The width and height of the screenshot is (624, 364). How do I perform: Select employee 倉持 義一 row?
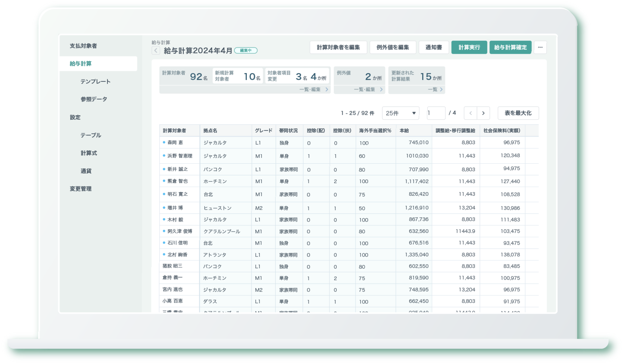coord(349,278)
